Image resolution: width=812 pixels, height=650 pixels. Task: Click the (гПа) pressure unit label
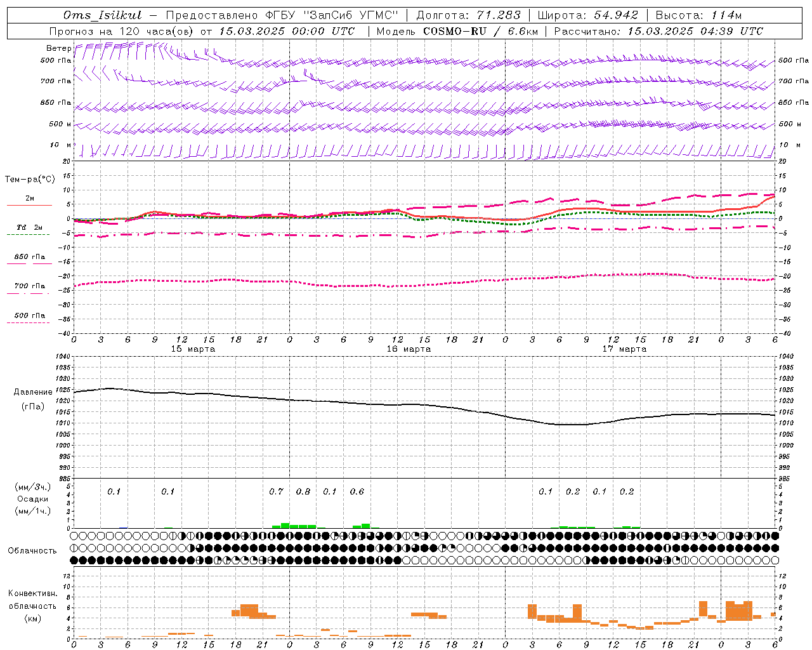click(33, 407)
